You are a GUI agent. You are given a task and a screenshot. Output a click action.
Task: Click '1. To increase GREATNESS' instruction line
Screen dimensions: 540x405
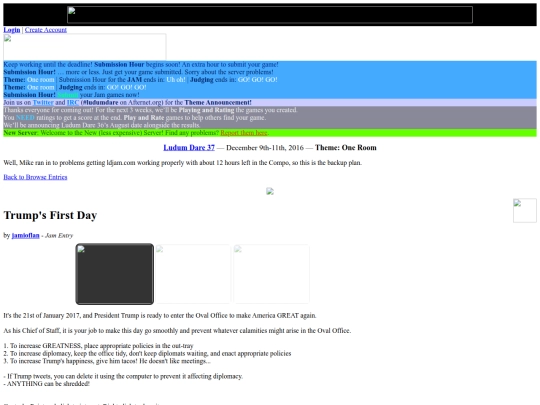[x=98, y=346]
